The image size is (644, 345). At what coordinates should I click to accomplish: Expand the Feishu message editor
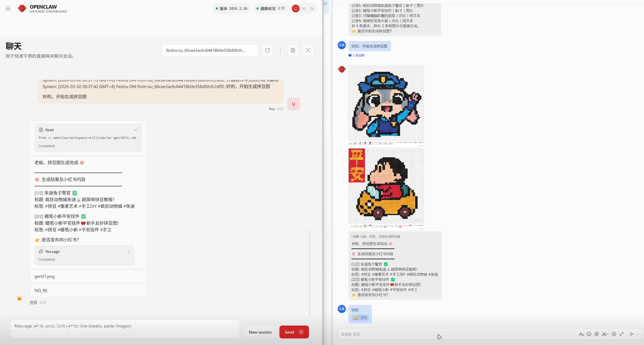(x=622, y=334)
